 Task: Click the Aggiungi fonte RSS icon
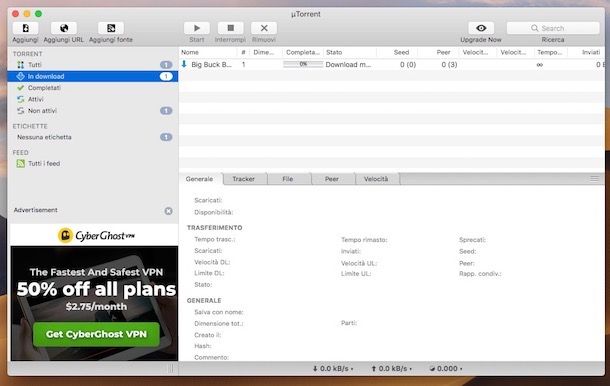[x=111, y=28]
